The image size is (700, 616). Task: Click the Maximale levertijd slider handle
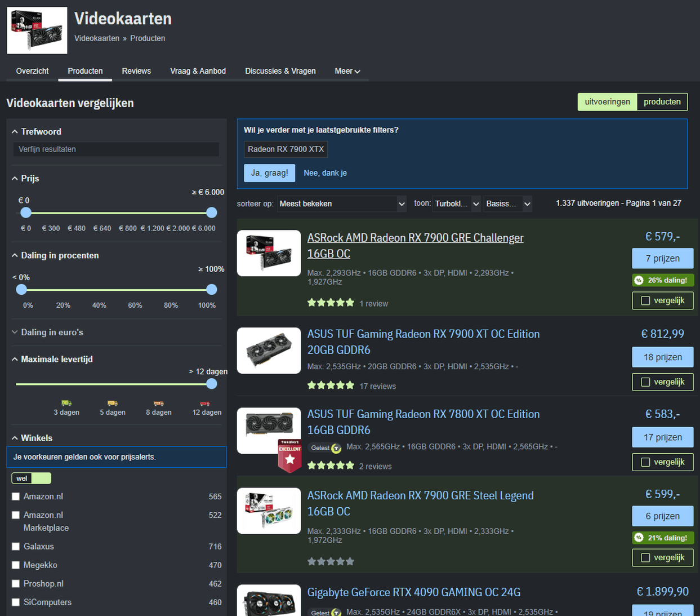[x=212, y=384]
